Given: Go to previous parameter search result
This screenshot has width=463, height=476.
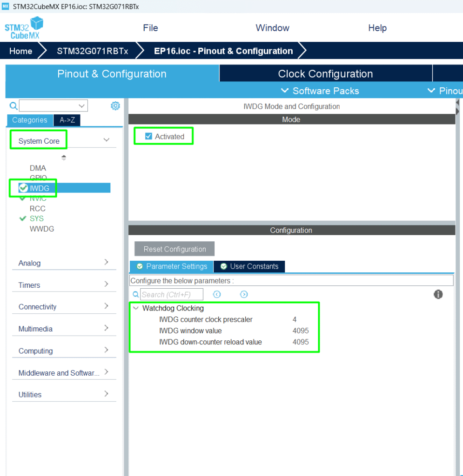Looking at the screenshot, I should (217, 294).
